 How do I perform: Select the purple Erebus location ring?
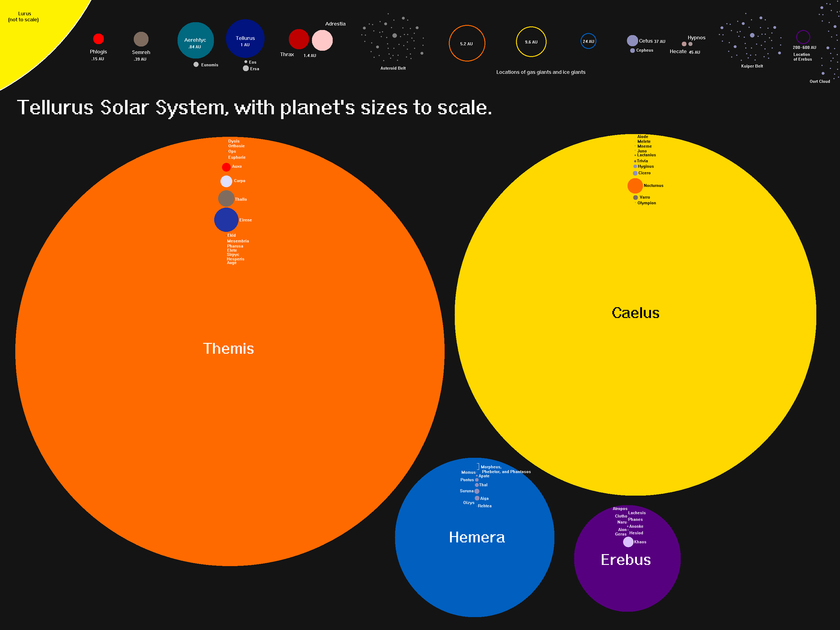(x=803, y=37)
